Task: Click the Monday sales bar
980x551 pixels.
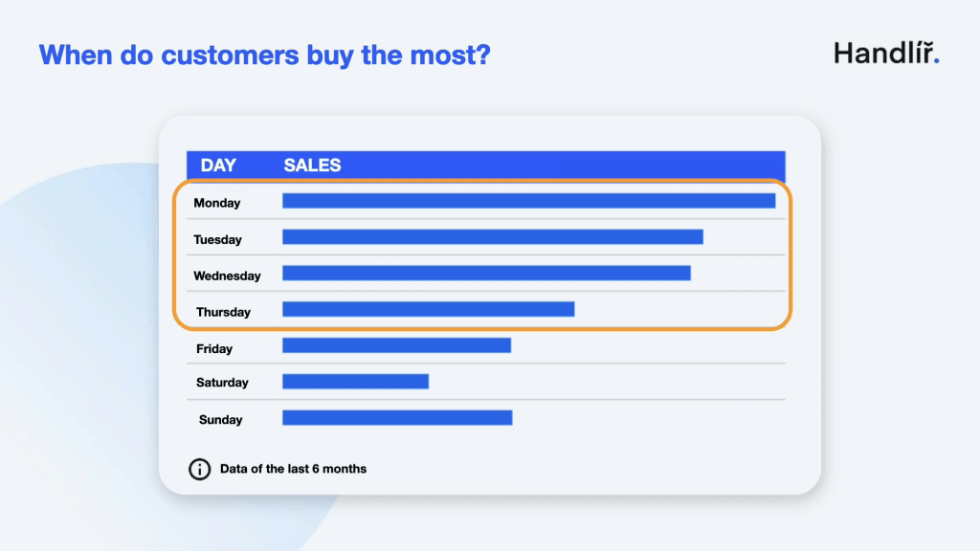Action: (x=528, y=201)
